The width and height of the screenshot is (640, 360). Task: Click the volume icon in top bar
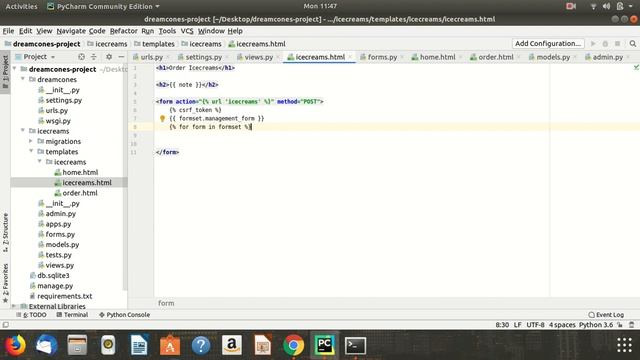click(x=607, y=6)
